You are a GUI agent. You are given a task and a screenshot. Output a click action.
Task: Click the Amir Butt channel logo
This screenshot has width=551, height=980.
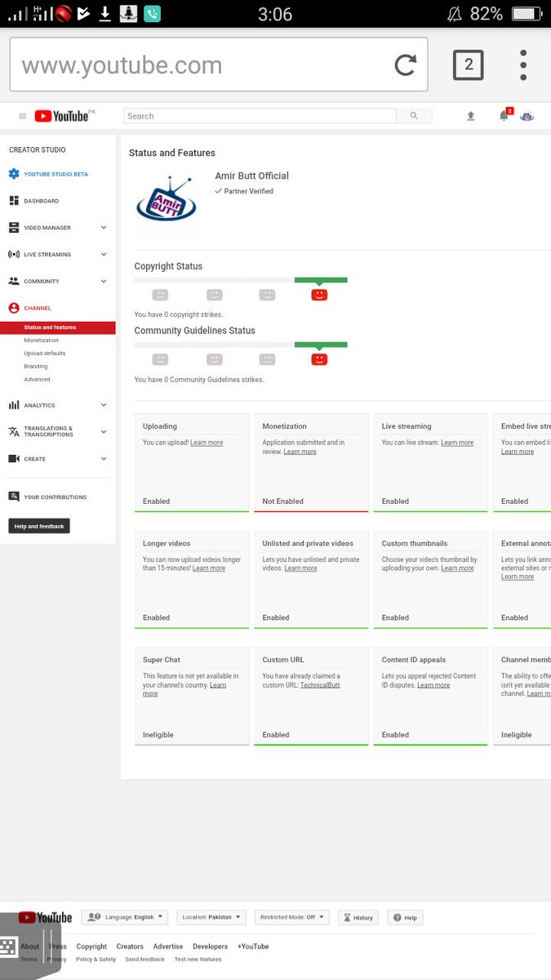pyautogui.click(x=167, y=200)
